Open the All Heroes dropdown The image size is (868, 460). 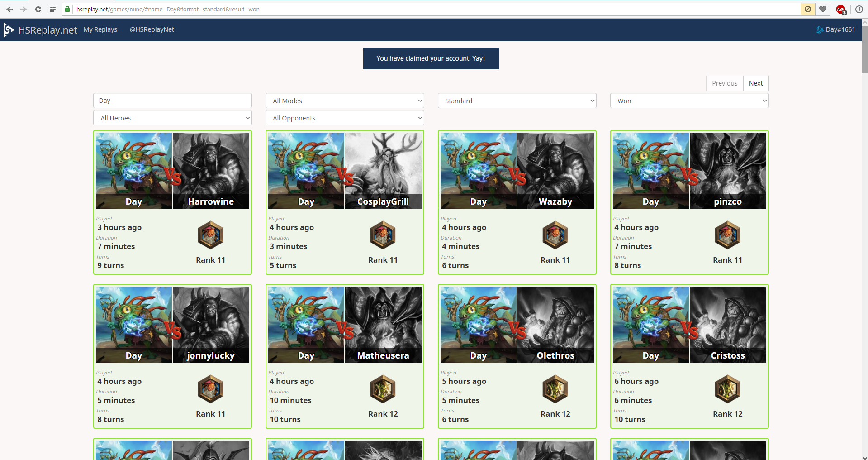tap(172, 118)
